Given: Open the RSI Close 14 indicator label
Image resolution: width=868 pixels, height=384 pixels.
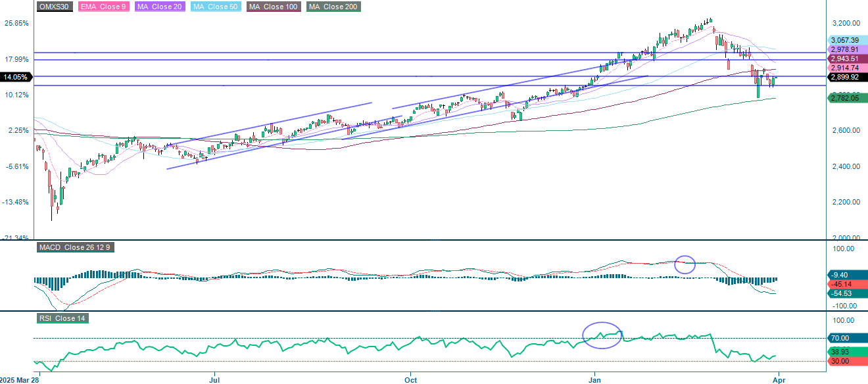Looking at the screenshot, I should pyautogui.click(x=62, y=318).
